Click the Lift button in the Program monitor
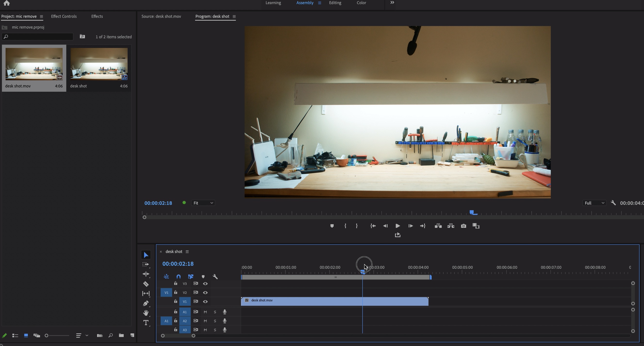644x346 pixels. coord(438,226)
